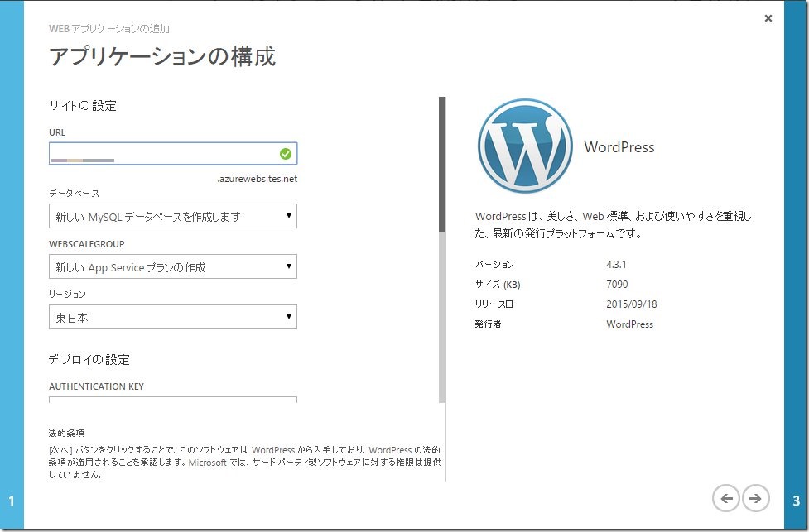Click the back navigation arrow icon
This screenshot has height=532, width=809.
pos(726,499)
